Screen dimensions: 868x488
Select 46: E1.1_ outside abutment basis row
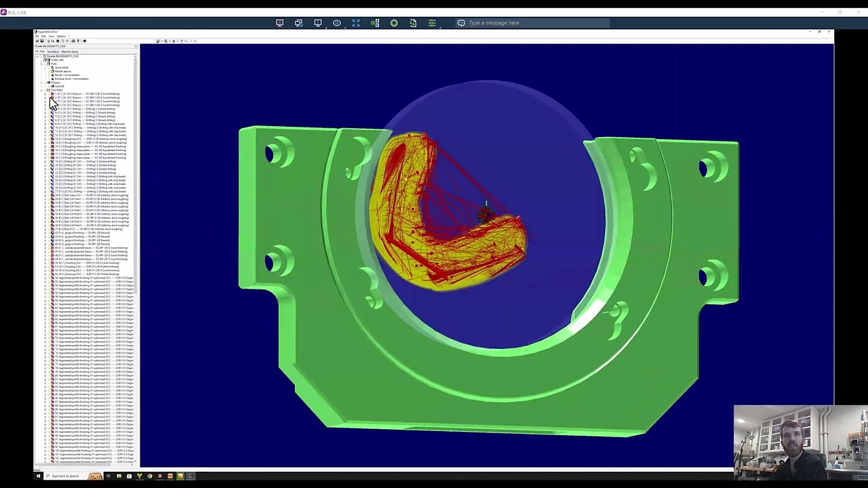pyautogui.click(x=91, y=248)
